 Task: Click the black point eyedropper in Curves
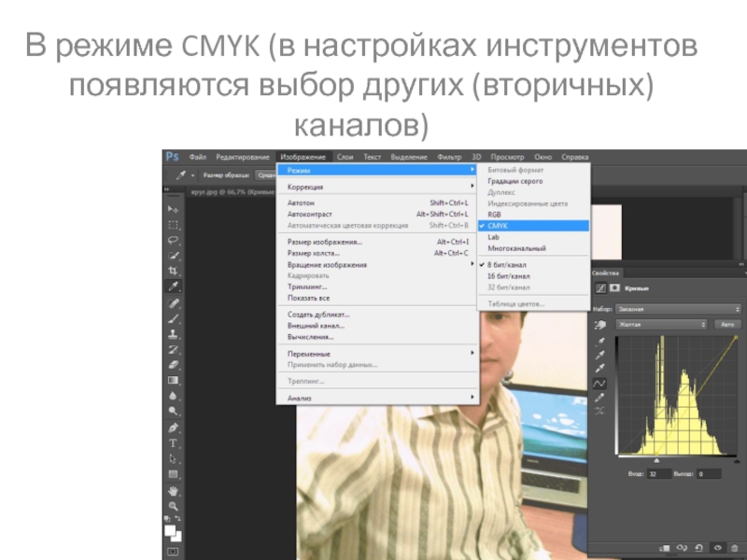point(600,342)
